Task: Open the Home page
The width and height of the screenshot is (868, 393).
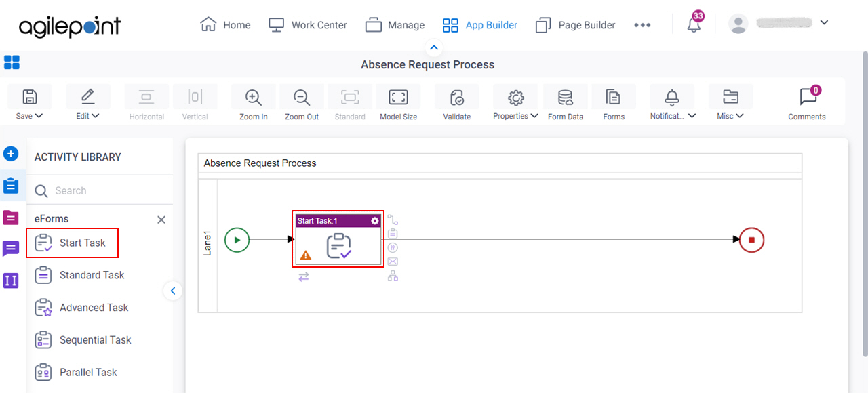Action: (226, 25)
